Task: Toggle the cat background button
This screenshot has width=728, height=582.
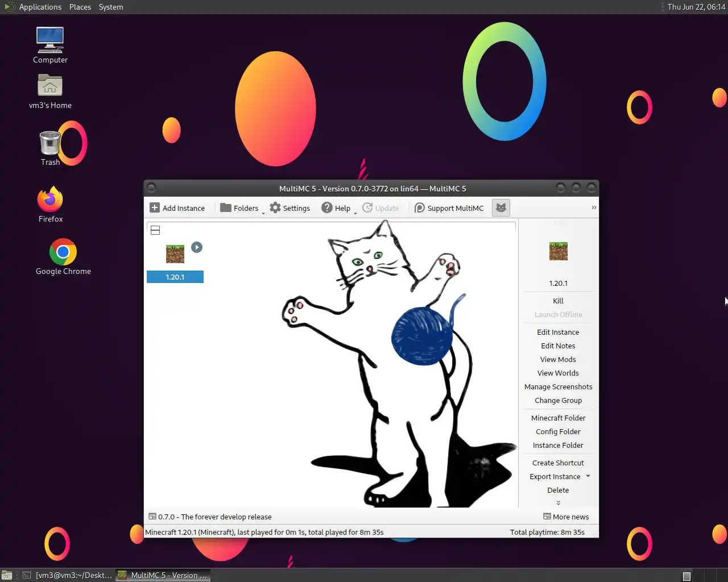Action: tap(501, 208)
